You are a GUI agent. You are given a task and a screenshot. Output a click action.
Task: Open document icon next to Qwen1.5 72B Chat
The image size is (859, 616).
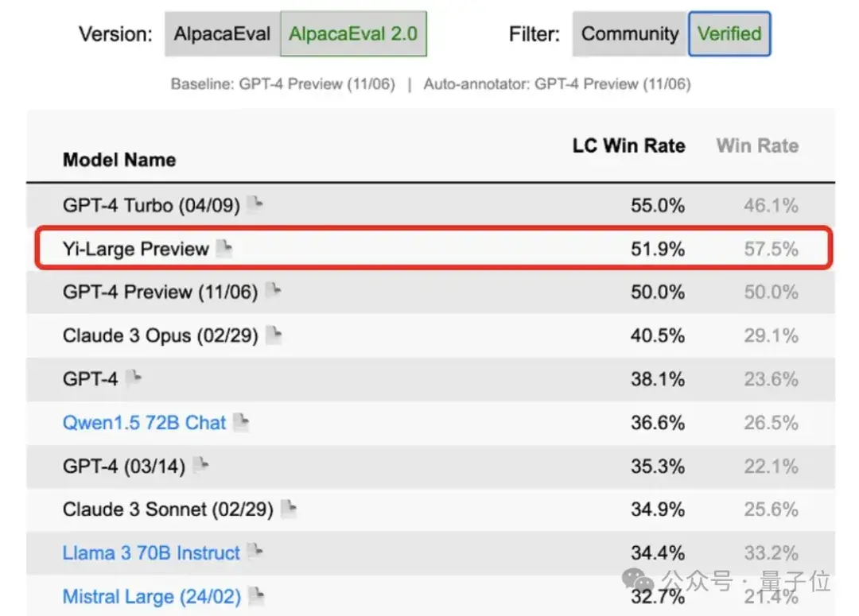point(240,423)
